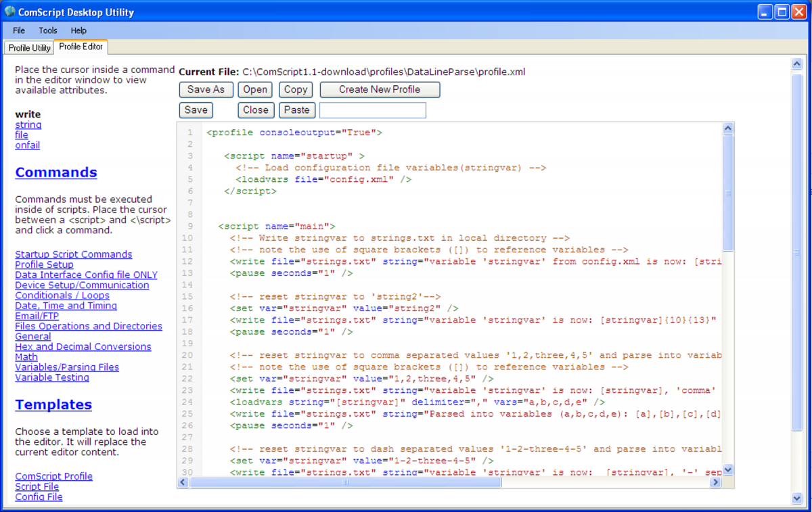The width and height of the screenshot is (812, 512).
Task: Click the window's outer scroll down arrow
Action: pos(796,498)
